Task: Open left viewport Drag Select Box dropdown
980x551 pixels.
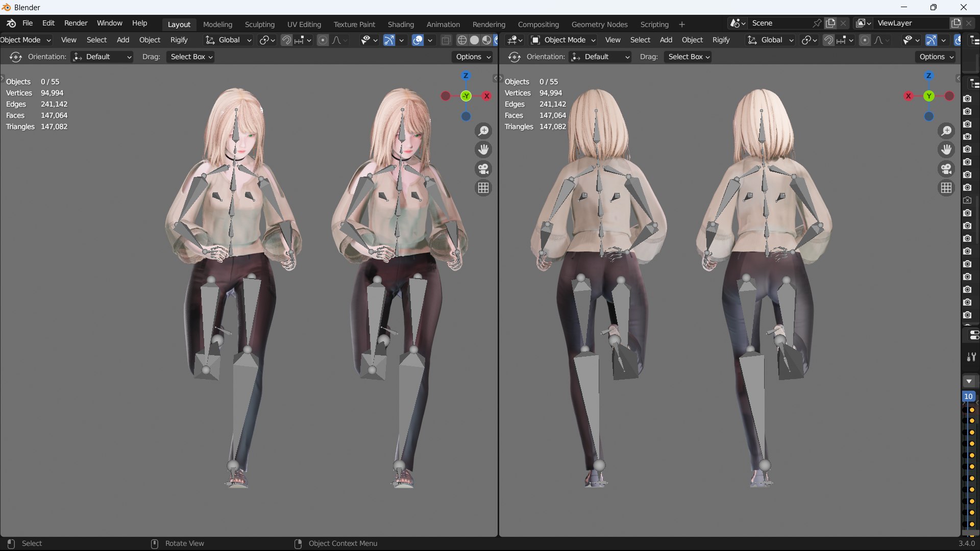Action: pos(190,57)
